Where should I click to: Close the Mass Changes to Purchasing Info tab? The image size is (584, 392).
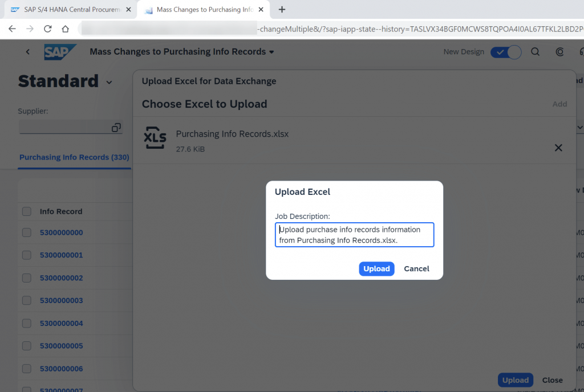pyautogui.click(x=261, y=10)
